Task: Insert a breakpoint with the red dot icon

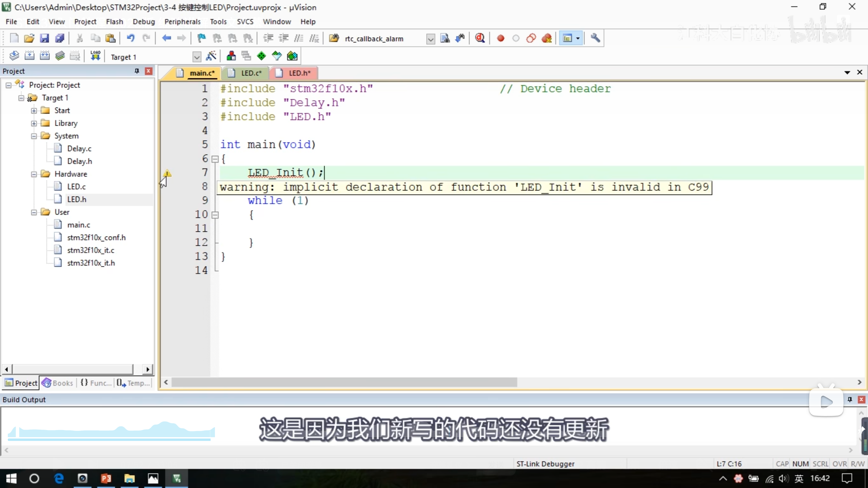Action: [500, 38]
